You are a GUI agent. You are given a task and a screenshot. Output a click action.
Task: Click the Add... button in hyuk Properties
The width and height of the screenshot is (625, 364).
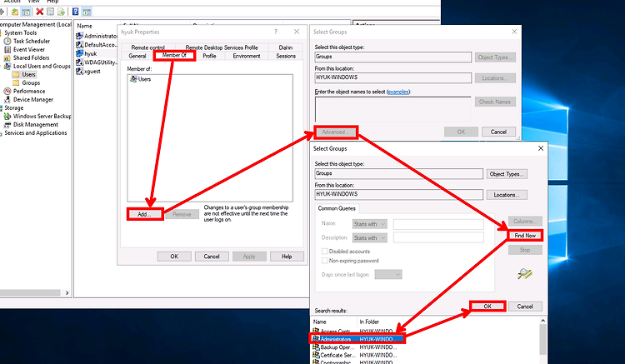coord(144,214)
